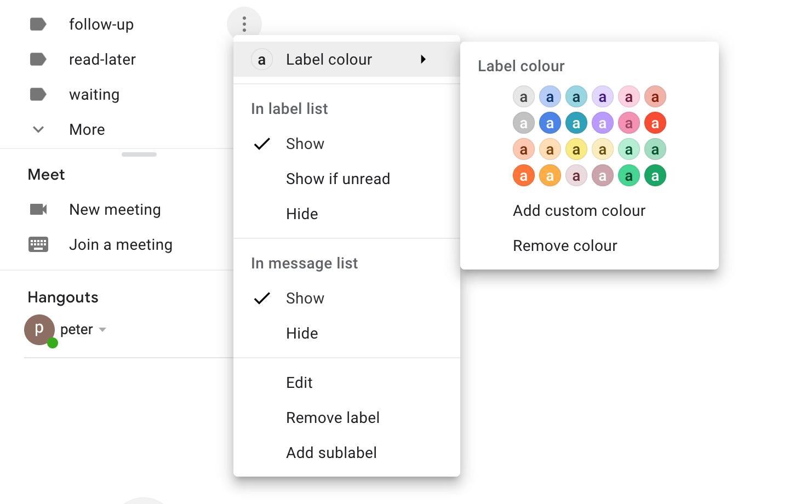Click Remove colour
Viewport: 812px width, 504px height.
click(565, 245)
